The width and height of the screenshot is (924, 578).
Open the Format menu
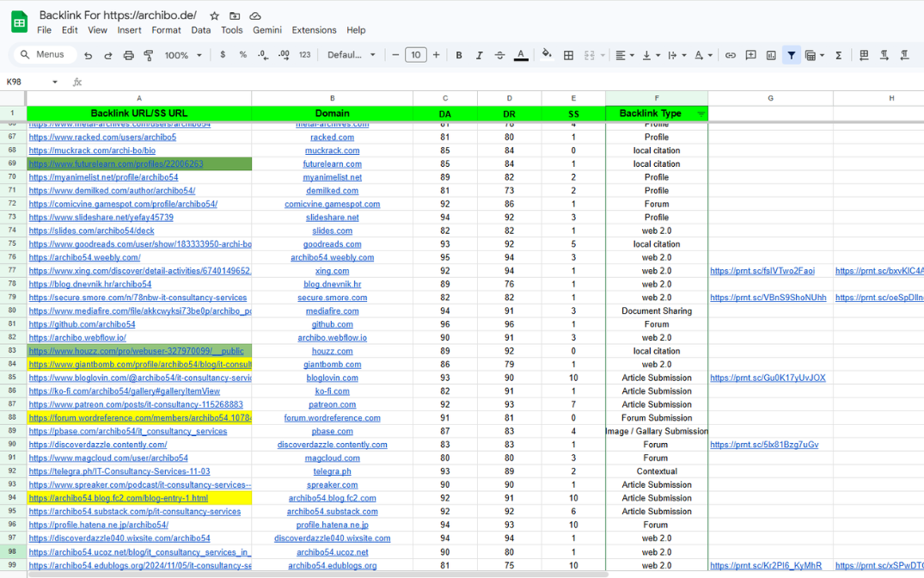[x=166, y=30]
